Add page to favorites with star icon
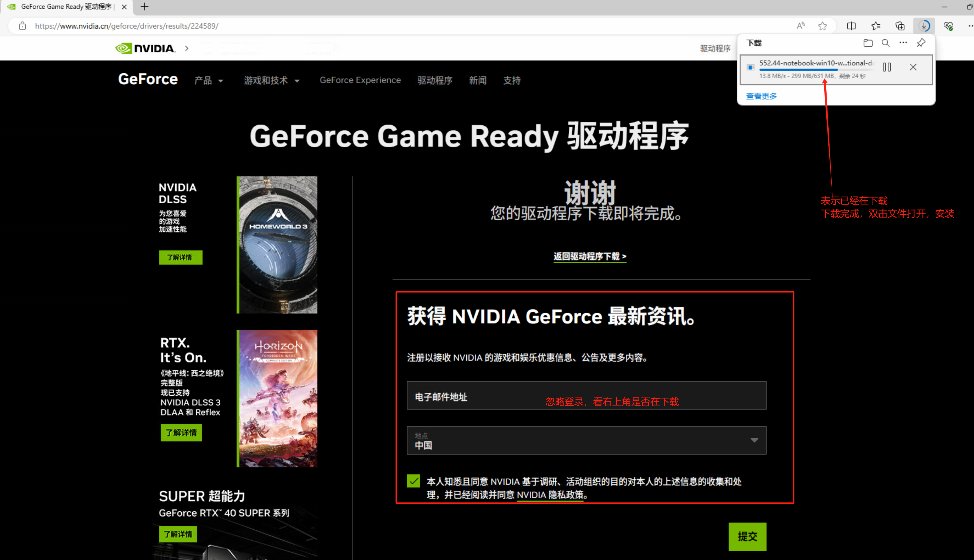Screen dimensions: 974x560 [822, 26]
